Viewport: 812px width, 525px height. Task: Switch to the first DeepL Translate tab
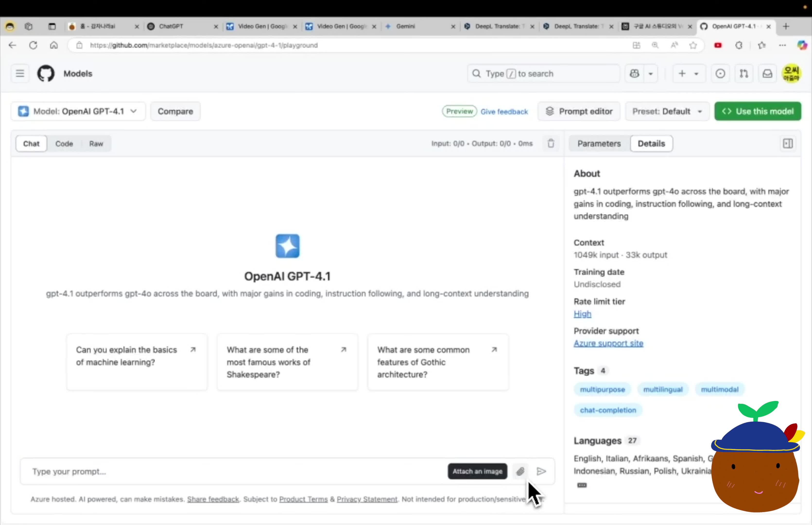click(x=500, y=26)
